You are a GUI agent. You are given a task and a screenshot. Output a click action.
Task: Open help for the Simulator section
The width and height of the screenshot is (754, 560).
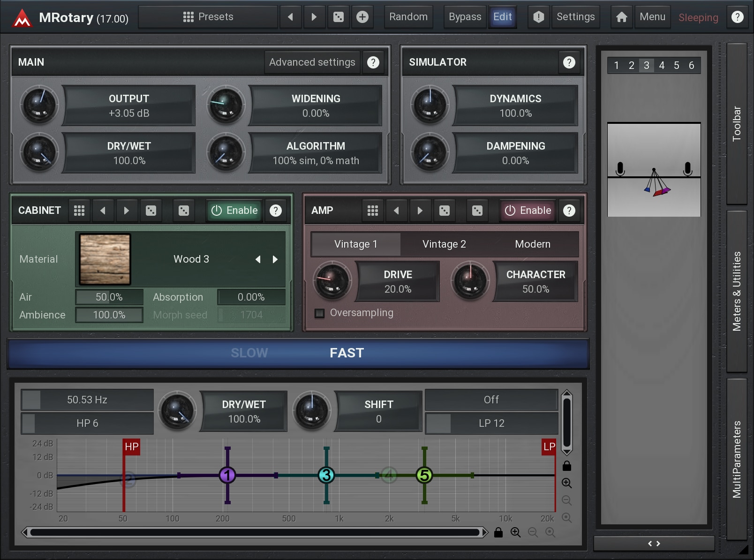click(569, 62)
